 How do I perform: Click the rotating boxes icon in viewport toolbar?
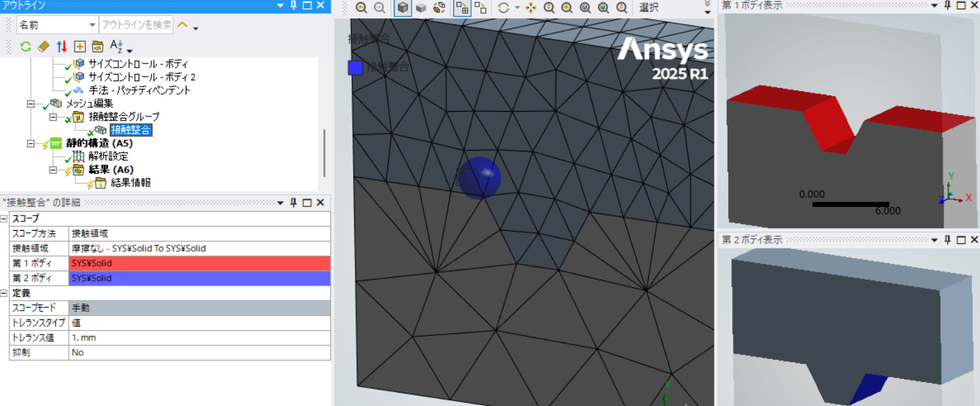point(439,8)
